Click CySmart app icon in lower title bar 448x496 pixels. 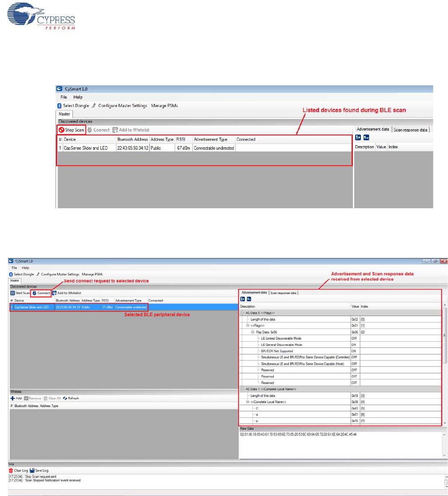point(11,261)
